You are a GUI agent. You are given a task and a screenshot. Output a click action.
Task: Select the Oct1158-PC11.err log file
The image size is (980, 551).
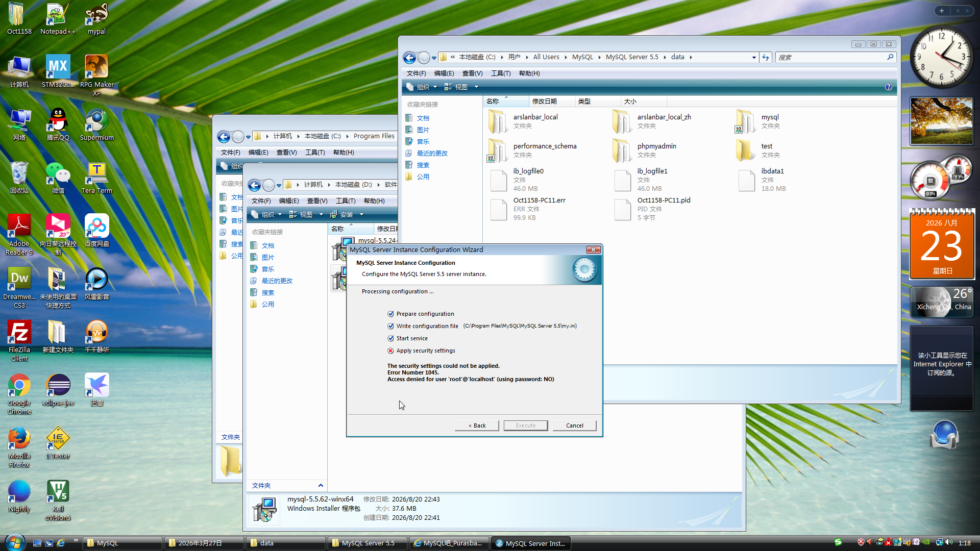(x=527, y=209)
